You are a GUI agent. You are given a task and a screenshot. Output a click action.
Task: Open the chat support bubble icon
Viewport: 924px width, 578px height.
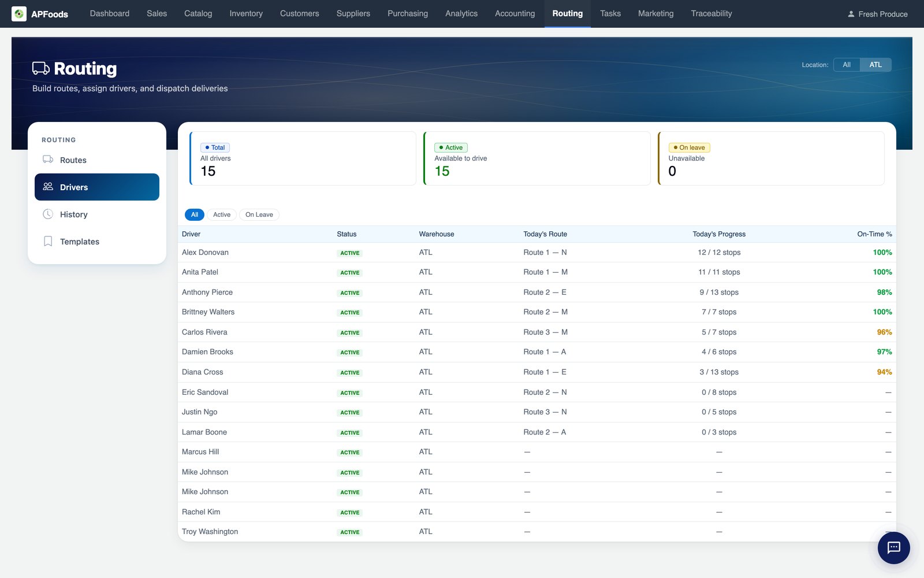pos(893,547)
